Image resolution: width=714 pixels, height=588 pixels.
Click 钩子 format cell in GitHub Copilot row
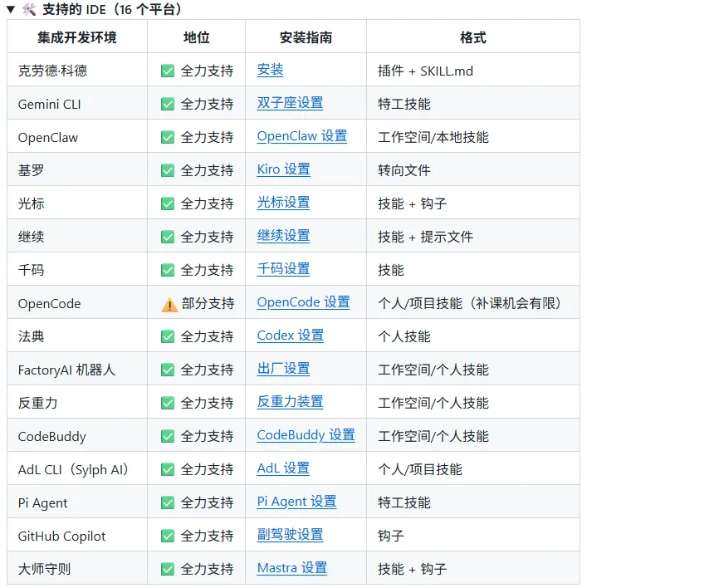tap(473, 536)
